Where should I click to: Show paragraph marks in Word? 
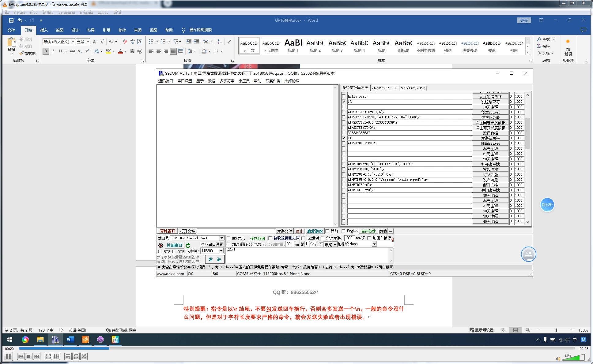click(x=229, y=42)
